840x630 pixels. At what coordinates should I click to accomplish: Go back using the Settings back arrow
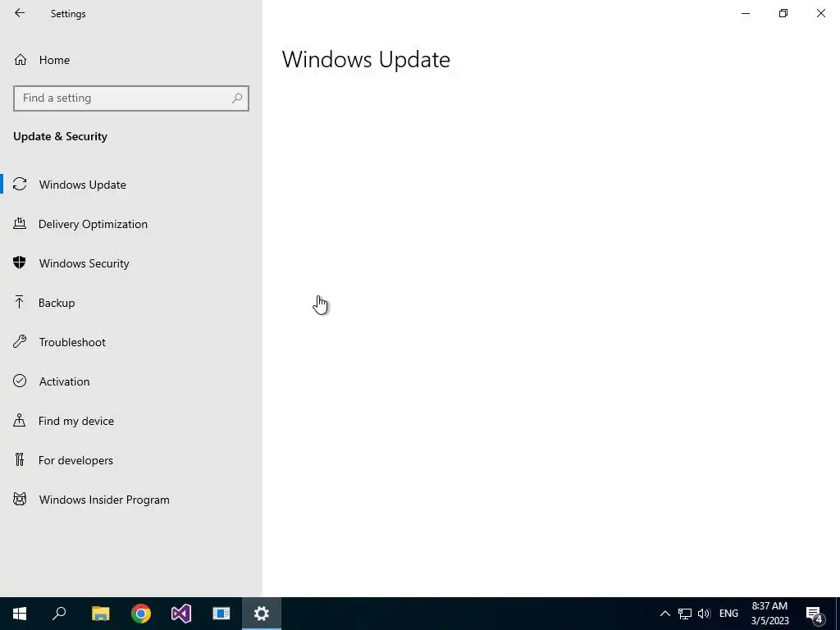(x=20, y=13)
